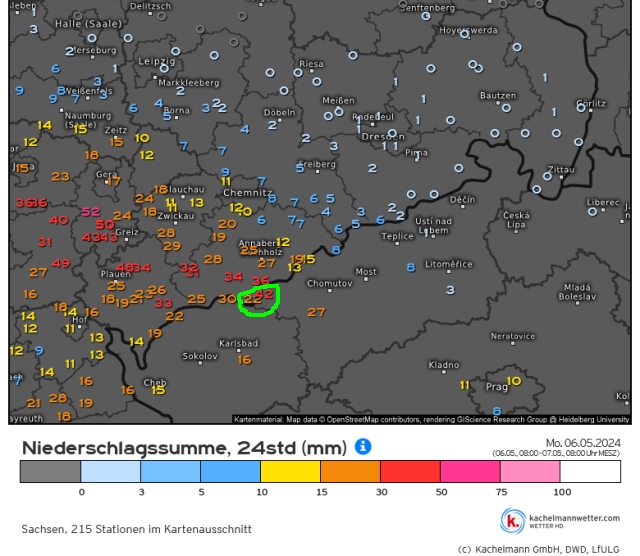
Task: Select the Karlsbad city label
Action: point(238,343)
